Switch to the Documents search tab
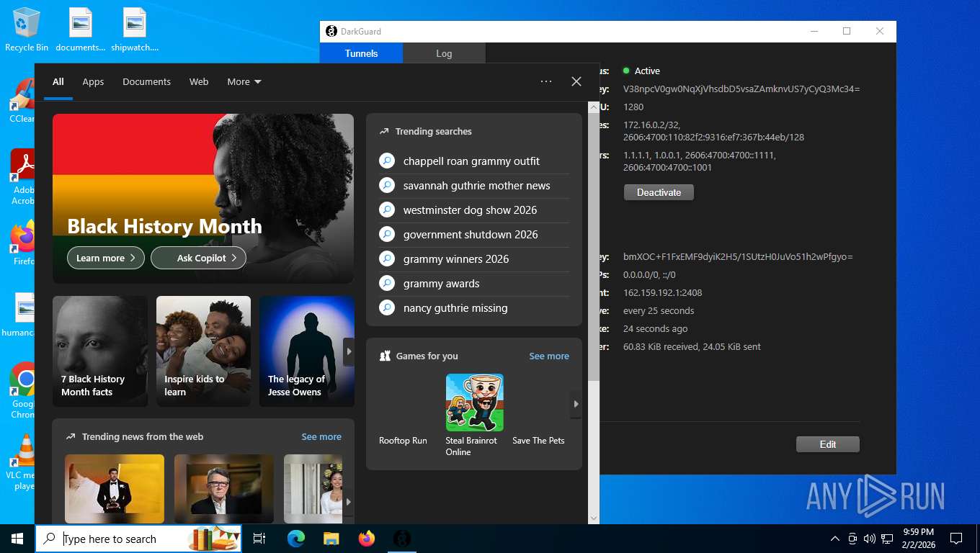The width and height of the screenshot is (980, 553). [146, 82]
